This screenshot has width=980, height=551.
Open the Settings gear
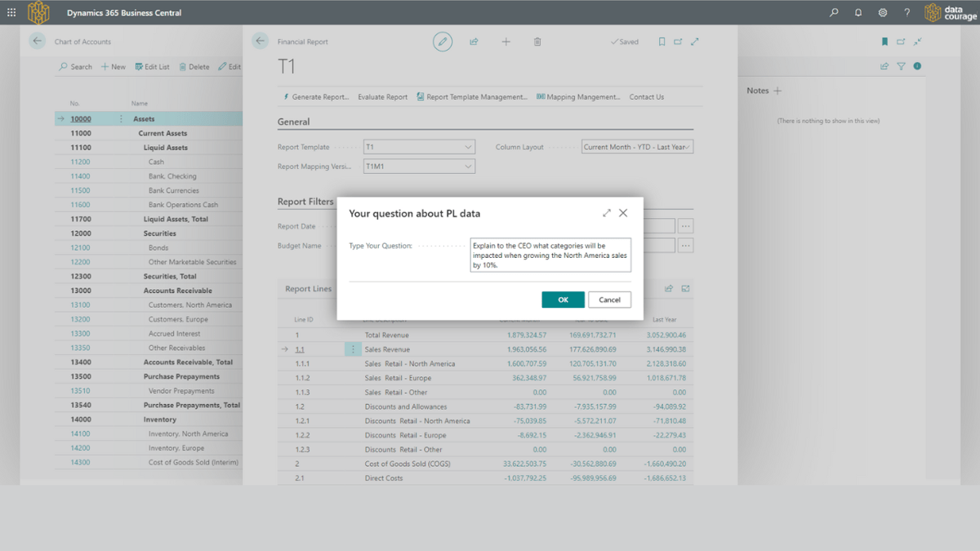[882, 12]
